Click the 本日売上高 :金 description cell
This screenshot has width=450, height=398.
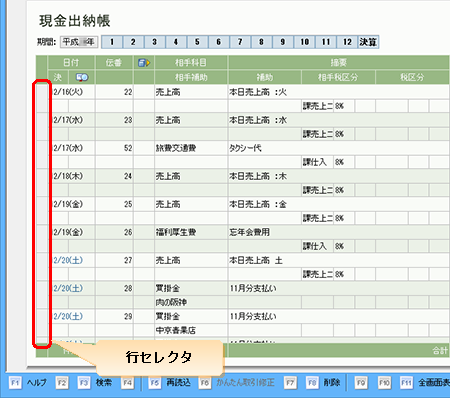tap(339, 204)
